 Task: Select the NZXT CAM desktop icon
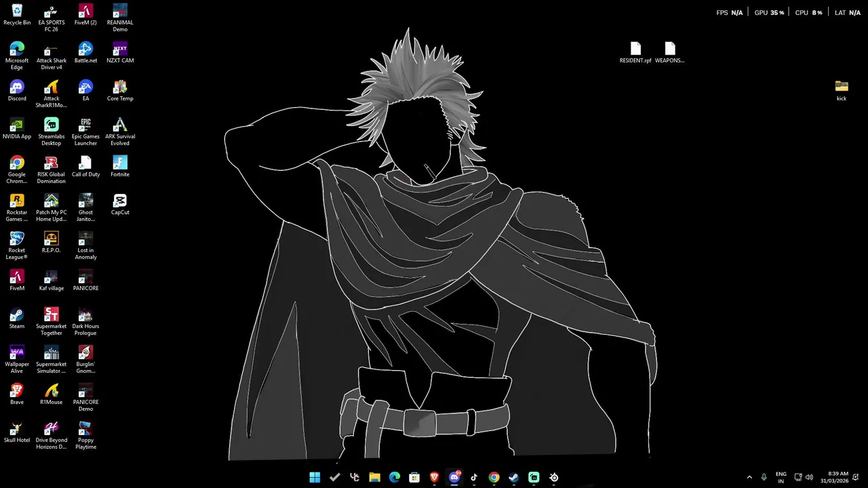[x=120, y=53]
